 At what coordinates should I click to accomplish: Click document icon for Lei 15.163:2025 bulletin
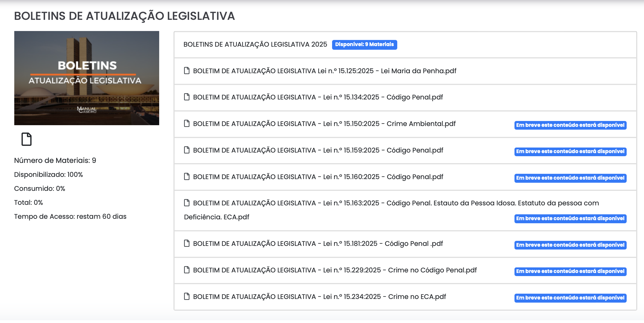click(187, 203)
